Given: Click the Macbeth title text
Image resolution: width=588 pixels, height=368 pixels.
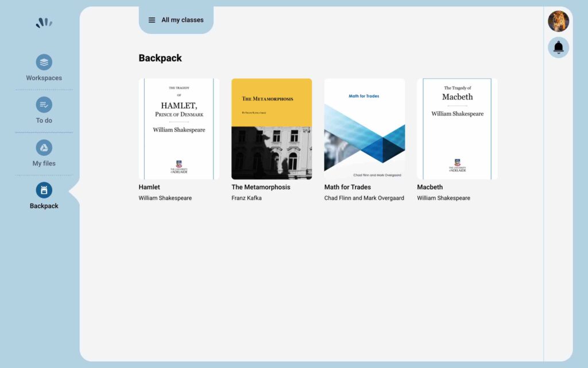Looking at the screenshot, I should (x=430, y=187).
